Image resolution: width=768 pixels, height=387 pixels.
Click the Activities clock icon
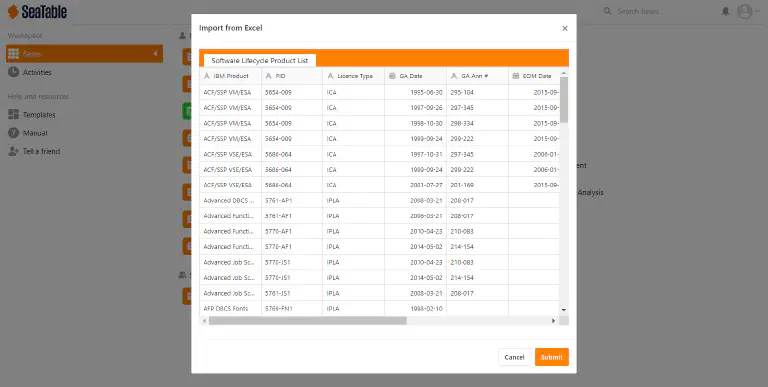tap(14, 72)
